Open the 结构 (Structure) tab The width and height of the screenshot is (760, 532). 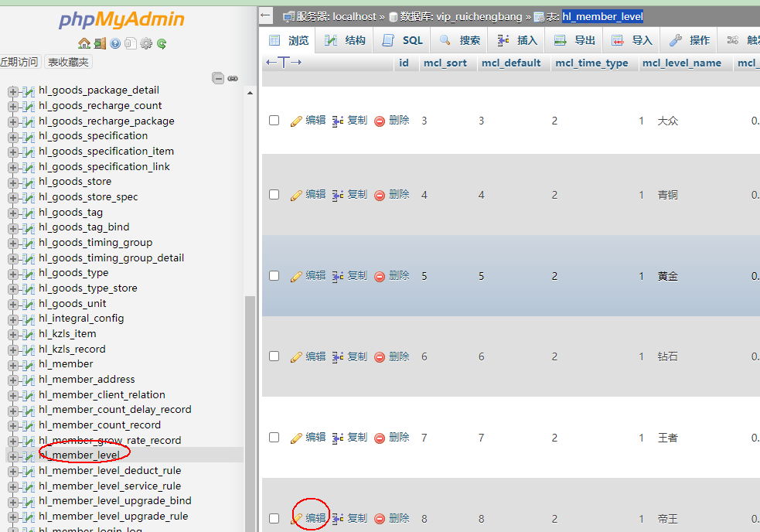[346, 40]
